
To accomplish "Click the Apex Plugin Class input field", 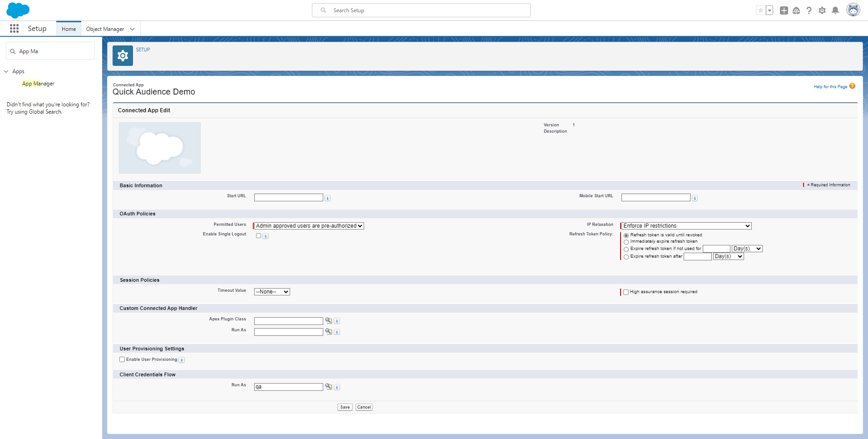I will click(x=289, y=321).
